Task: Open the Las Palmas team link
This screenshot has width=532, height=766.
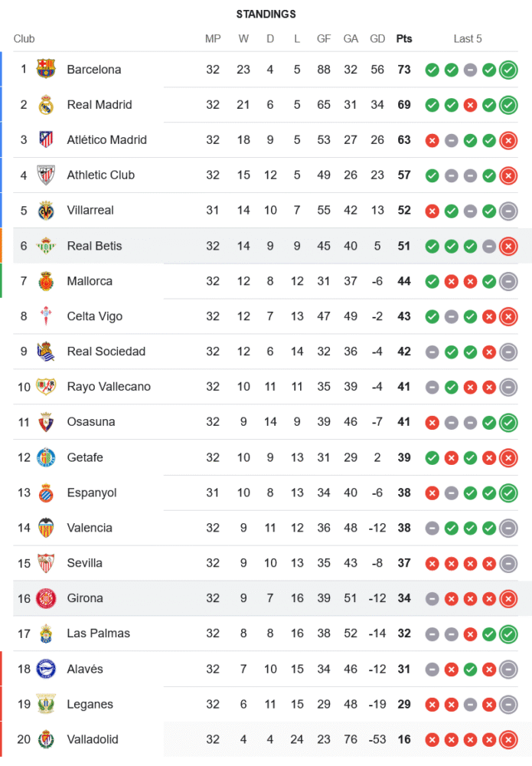Action: 98,633
